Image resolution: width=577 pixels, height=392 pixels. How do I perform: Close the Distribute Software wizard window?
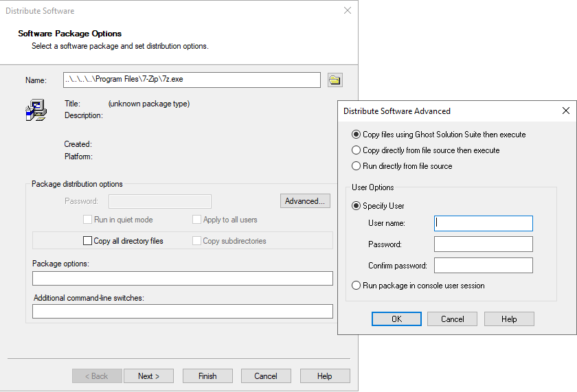(348, 11)
